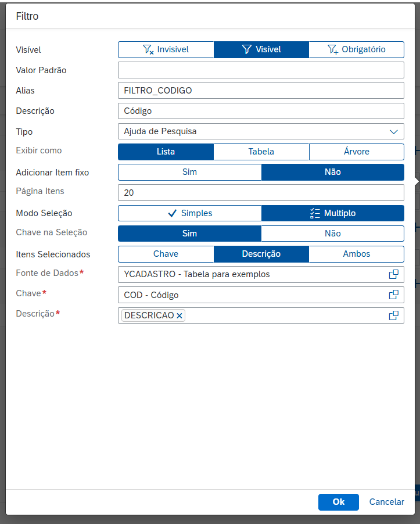
Task: Focus the Valor Padrão input field
Action: 261,70
